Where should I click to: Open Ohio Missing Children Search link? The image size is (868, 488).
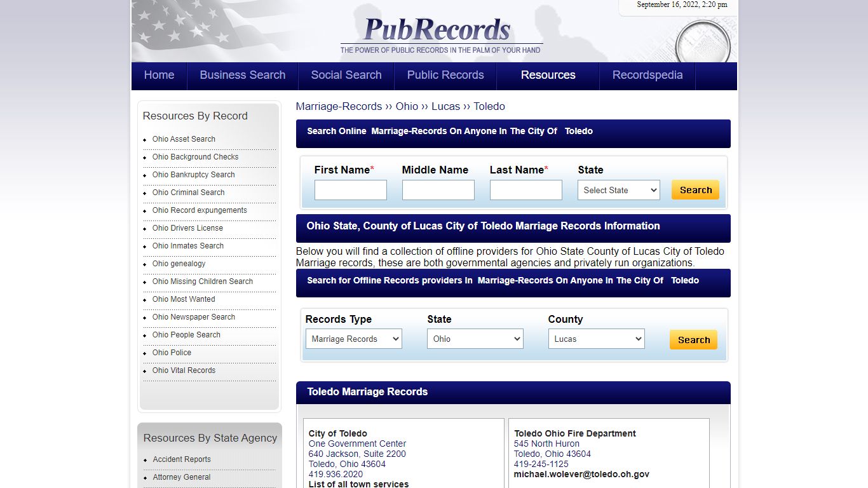pyautogui.click(x=203, y=281)
